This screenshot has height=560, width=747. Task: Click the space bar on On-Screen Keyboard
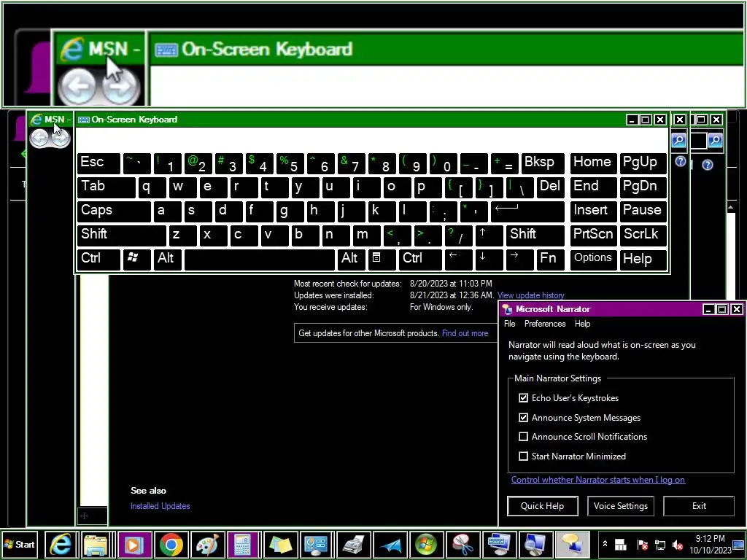point(260,259)
